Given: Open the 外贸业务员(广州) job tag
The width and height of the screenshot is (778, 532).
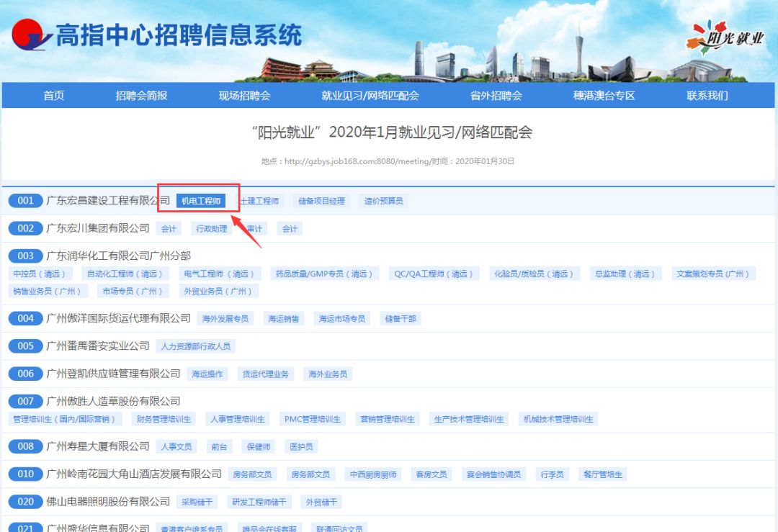Looking at the screenshot, I should click(218, 291).
